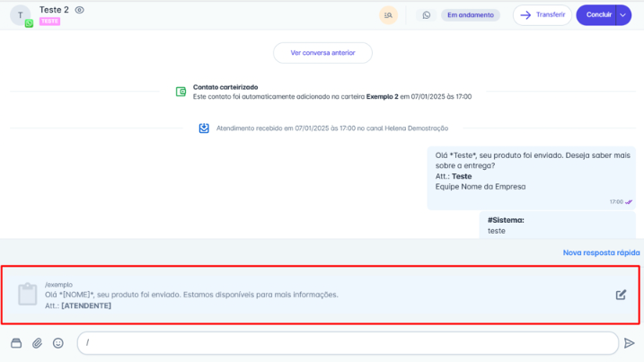Click the WhatsApp channel icon in header
This screenshot has height=362, width=644.
click(x=427, y=15)
